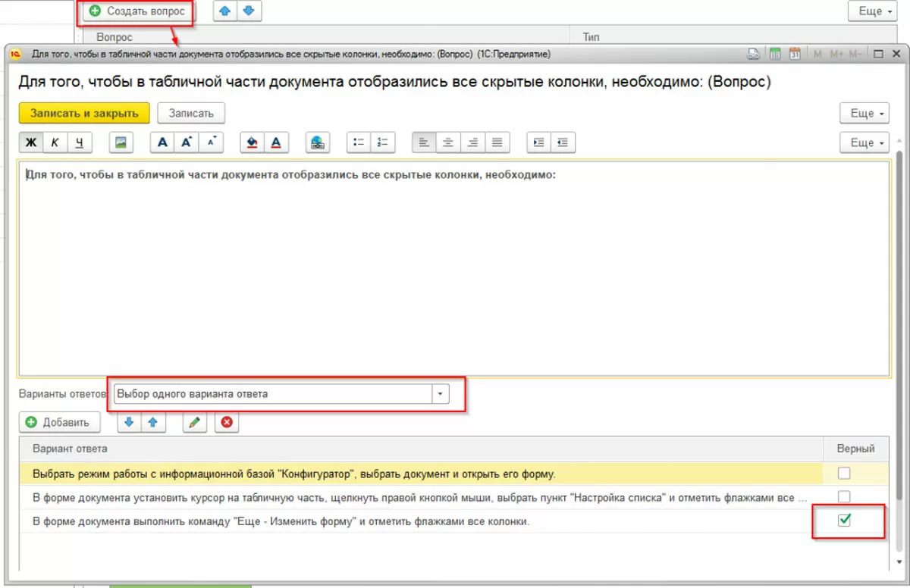The image size is (910, 588).
Task: Mark the 'Конфигуратор' answer as correct
Action: (844, 474)
